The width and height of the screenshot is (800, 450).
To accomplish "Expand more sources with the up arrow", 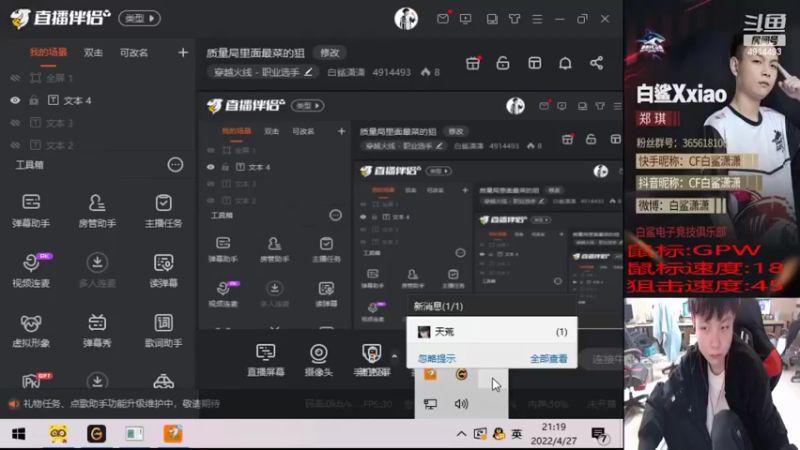I will (x=394, y=356).
